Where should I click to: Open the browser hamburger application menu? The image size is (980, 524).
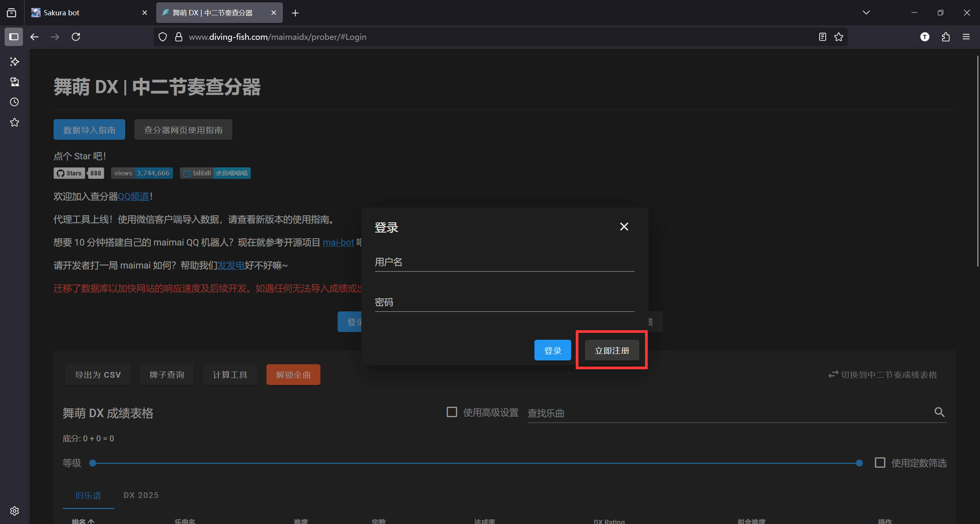coord(966,37)
